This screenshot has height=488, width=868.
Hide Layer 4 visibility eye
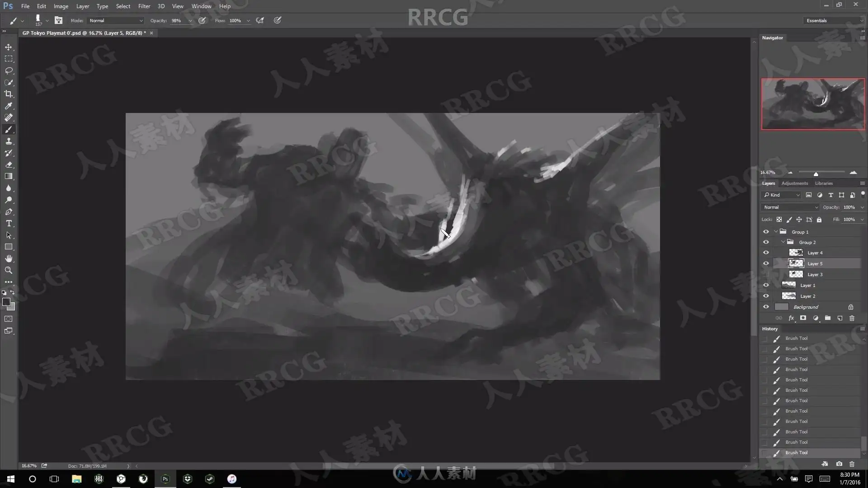tap(766, 253)
